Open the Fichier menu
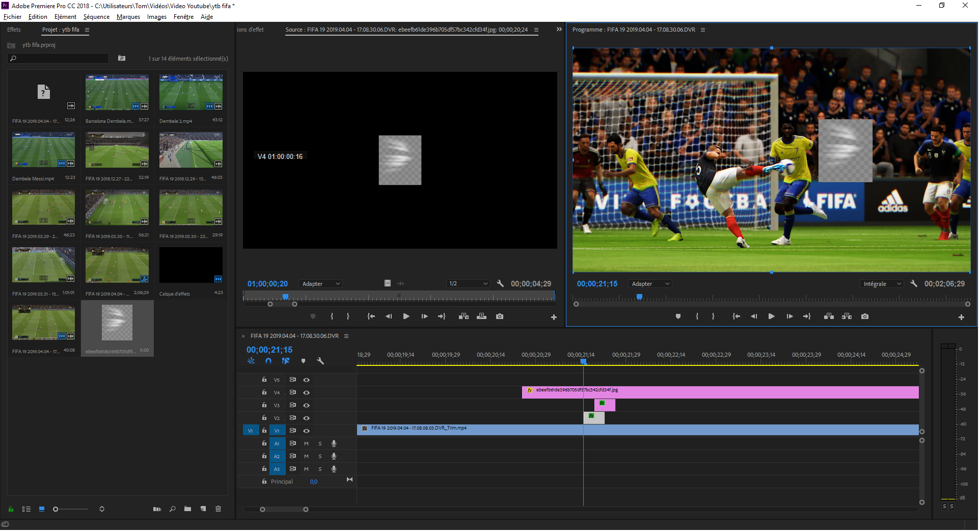The image size is (980, 531). pos(13,17)
